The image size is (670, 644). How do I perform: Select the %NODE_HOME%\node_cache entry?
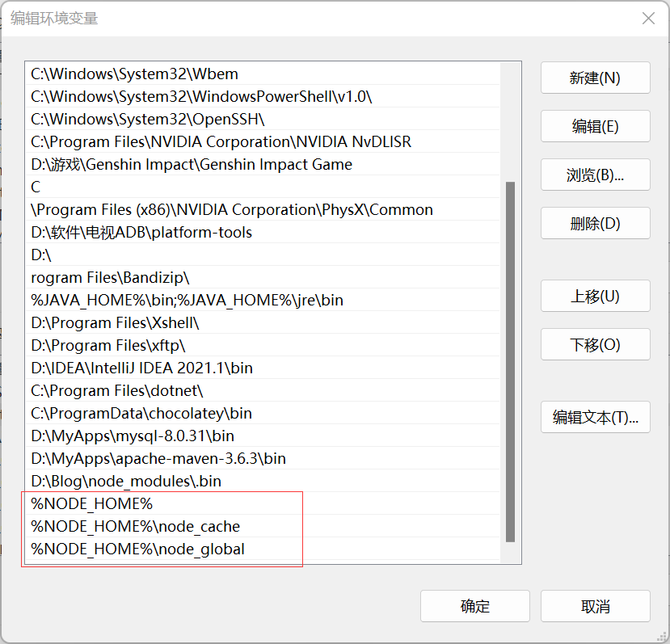[135, 527]
